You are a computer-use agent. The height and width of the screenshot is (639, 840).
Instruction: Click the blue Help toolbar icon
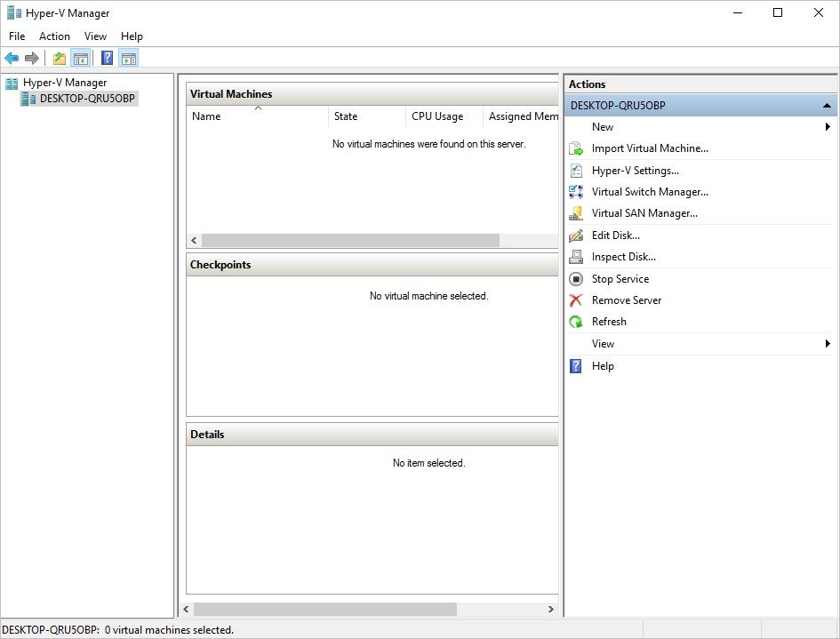pos(107,59)
